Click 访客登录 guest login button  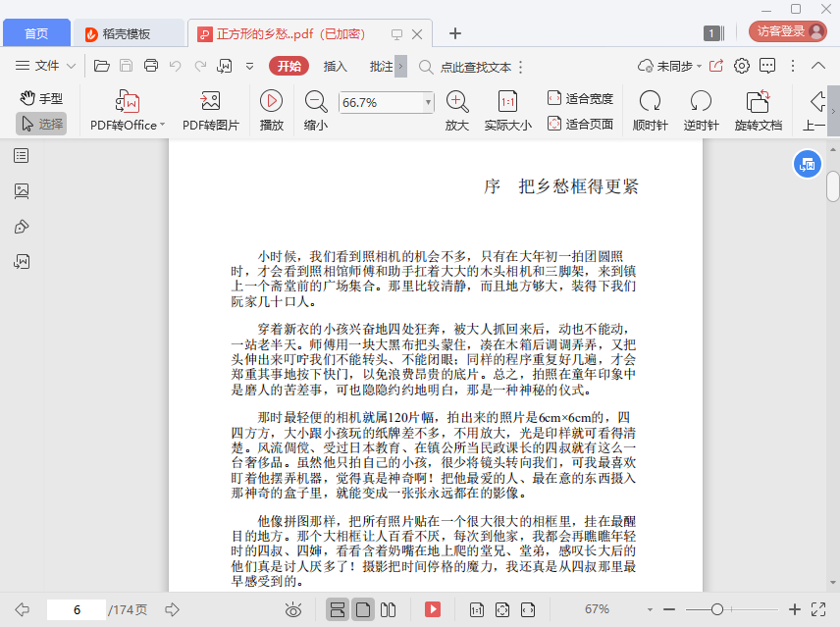(787, 31)
